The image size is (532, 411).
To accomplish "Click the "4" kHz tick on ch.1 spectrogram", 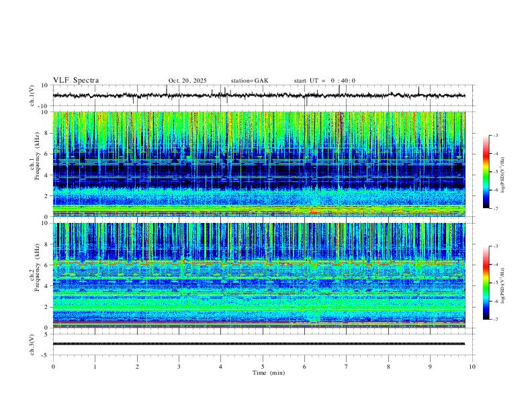I will pyautogui.click(x=47, y=175).
